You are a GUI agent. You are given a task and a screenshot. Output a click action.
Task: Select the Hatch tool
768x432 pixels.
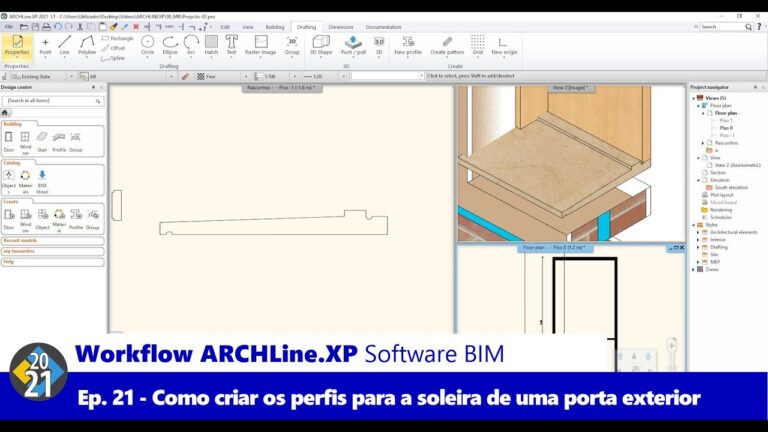(x=211, y=46)
